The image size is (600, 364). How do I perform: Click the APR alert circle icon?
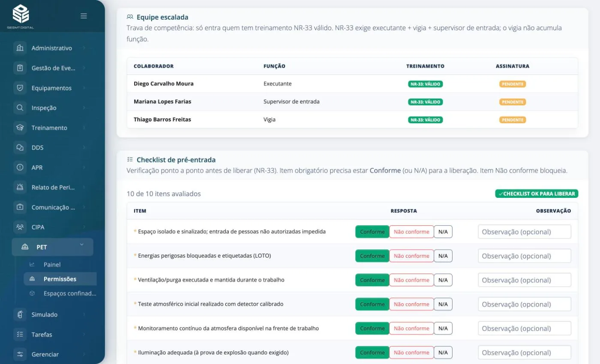(20, 167)
